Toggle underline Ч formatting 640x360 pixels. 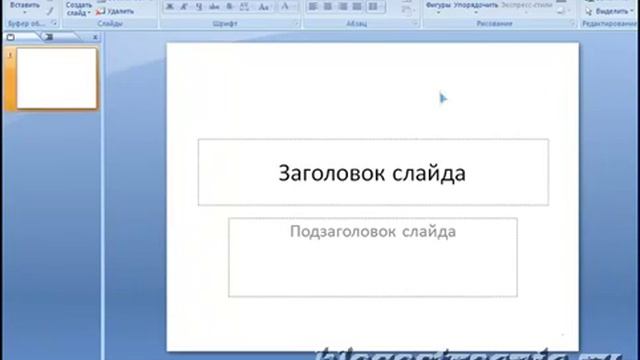tap(199, 7)
